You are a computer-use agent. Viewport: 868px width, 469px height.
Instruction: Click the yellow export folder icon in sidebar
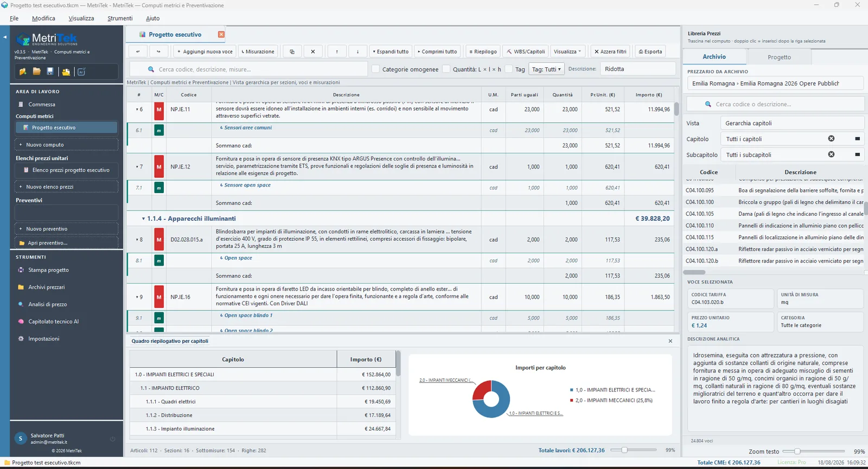[66, 72]
